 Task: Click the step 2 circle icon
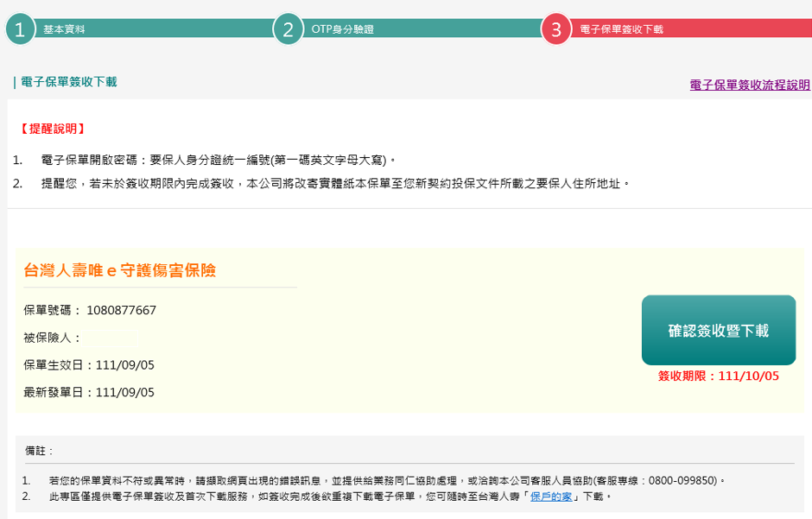(x=288, y=29)
